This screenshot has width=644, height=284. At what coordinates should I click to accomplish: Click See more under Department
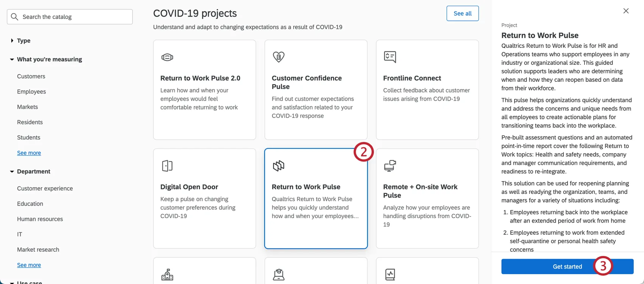[29, 265]
